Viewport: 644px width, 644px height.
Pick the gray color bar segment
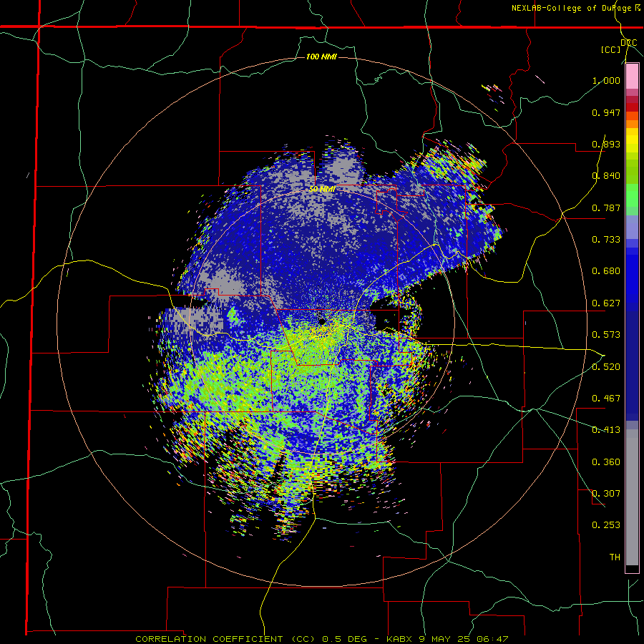coord(632,497)
